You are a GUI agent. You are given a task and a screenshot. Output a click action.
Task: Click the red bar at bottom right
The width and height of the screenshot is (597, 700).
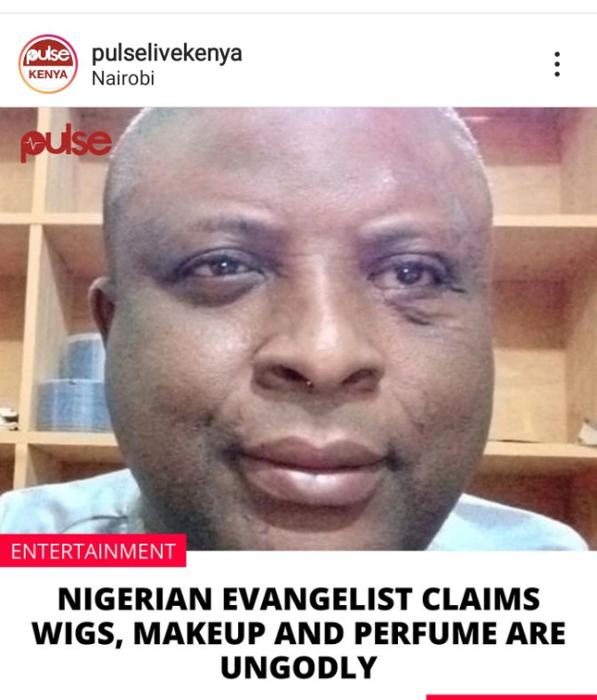[x=511, y=697]
